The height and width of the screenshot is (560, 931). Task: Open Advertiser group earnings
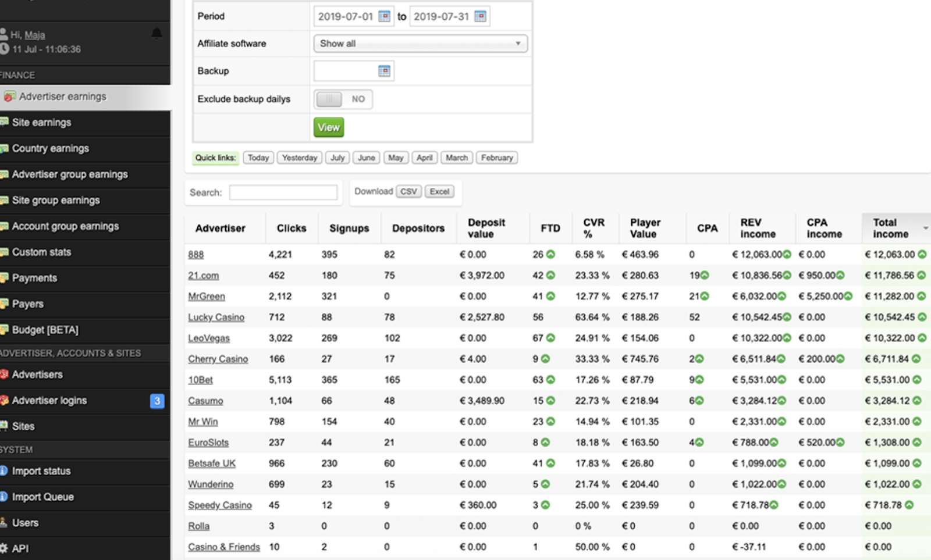coord(70,174)
